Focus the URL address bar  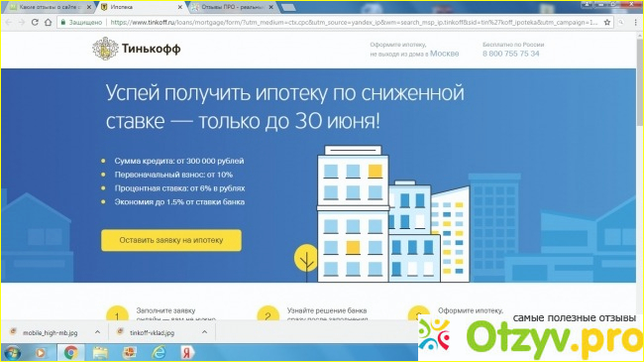pyautogui.click(x=354, y=22)
